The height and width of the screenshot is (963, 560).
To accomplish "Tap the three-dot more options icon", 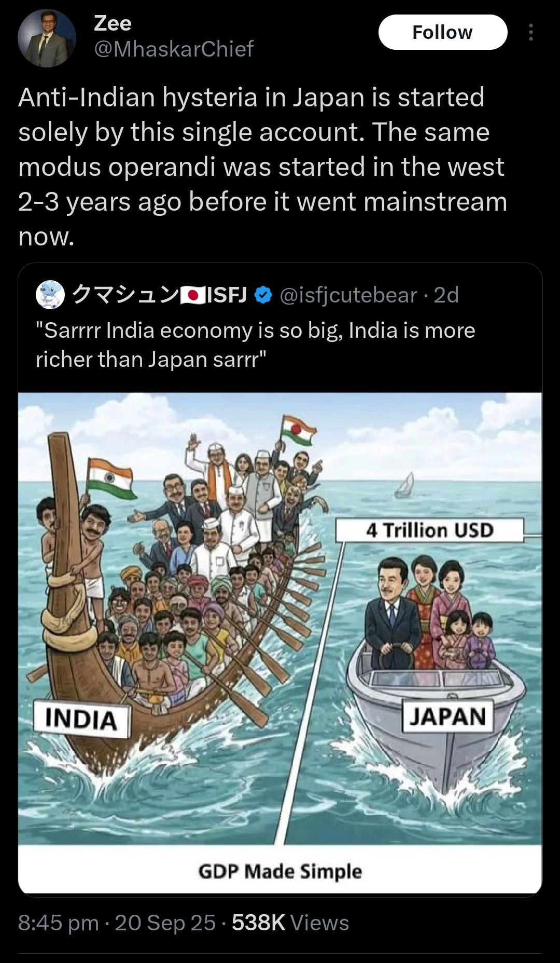I will pyautogui.click(x=530, y=32).
